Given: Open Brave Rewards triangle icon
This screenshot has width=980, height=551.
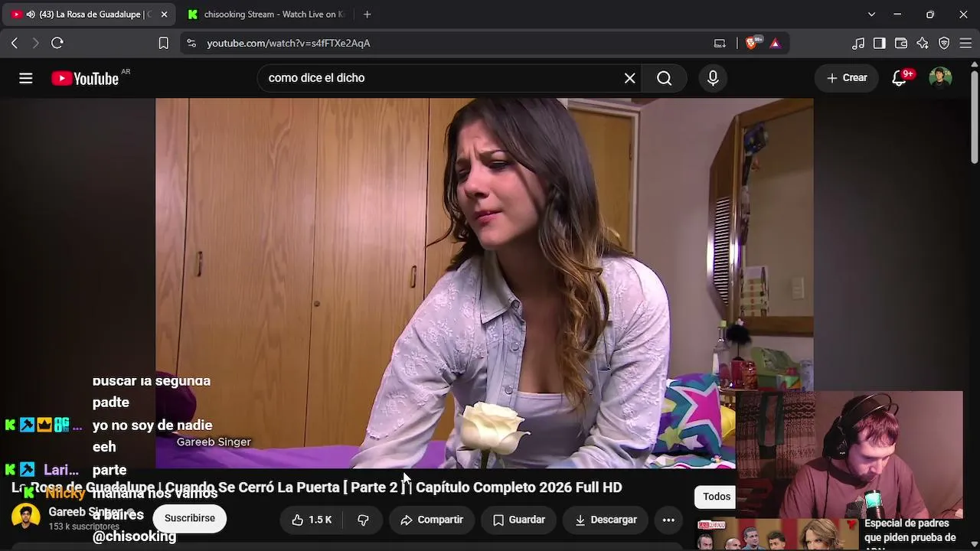Looking at the screenshot, I should 775,43.
